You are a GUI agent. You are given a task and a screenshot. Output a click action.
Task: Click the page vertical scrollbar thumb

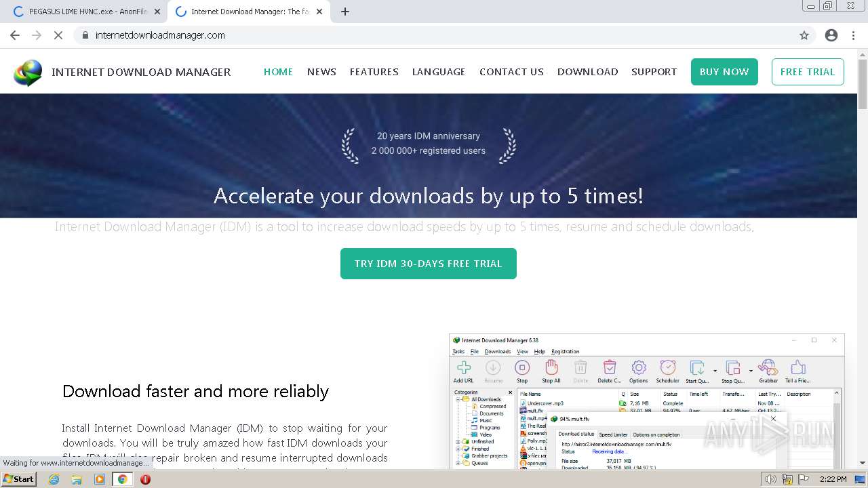[x=863, y=85]
